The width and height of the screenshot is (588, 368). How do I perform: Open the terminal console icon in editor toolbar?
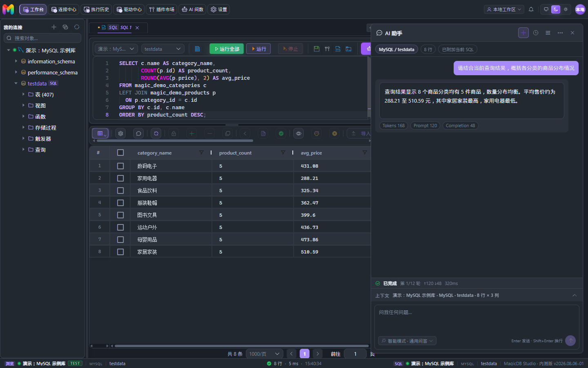[x=349, y=49]
